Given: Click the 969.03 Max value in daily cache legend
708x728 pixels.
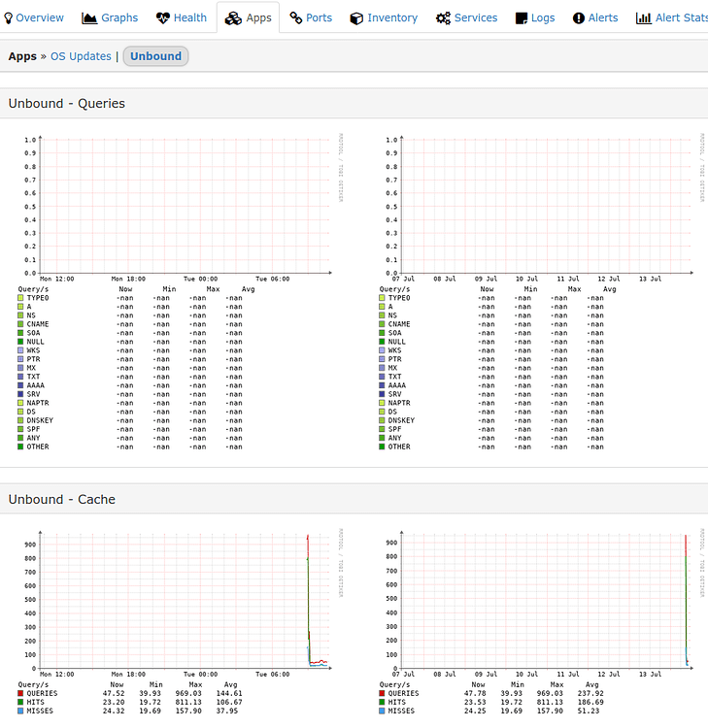Looking at the screenshot, I should tap(188, 693).
